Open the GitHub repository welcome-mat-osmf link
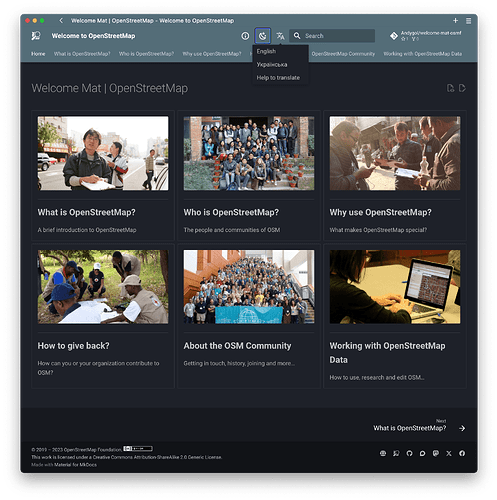 [x=426, y=36]
